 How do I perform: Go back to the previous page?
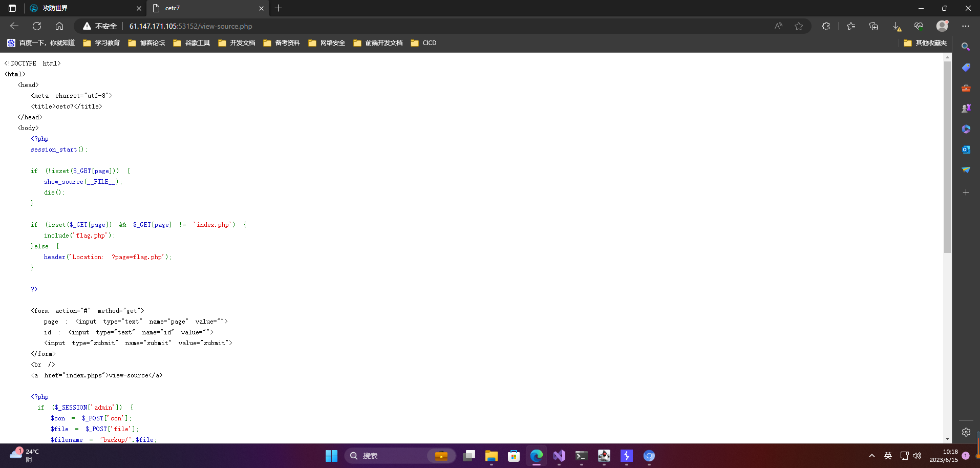point(14,26)
